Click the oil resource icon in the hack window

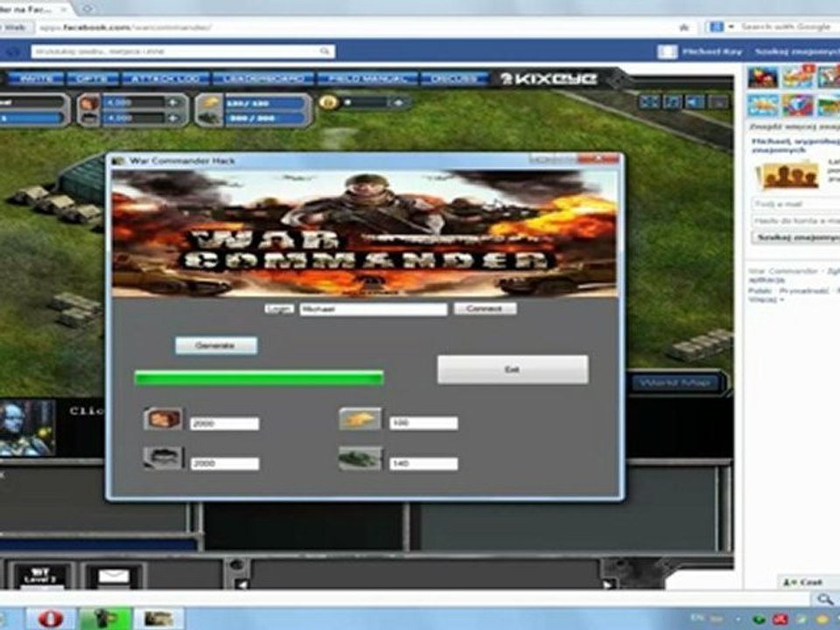[x=164, y=458]
